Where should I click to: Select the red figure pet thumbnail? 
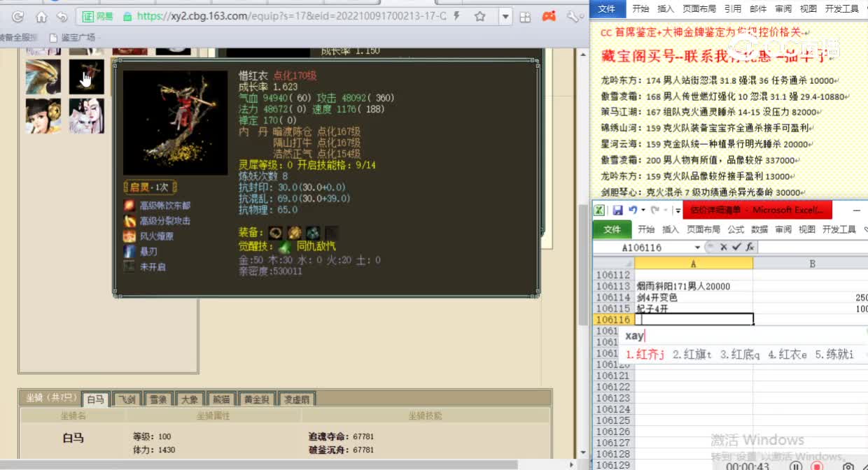click(87, 77)
